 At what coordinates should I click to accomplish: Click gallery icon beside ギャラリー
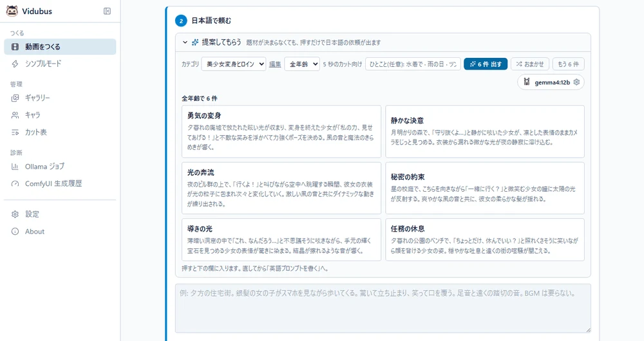(x=15, y=98)
